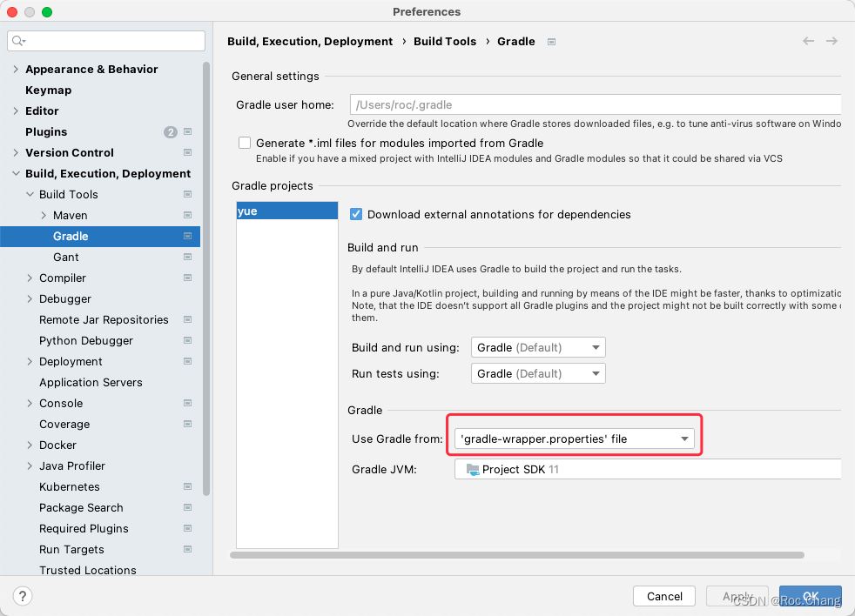Screen dimensions: 855x616
Task: Expand the Version Control section
Action: point(16,152)
